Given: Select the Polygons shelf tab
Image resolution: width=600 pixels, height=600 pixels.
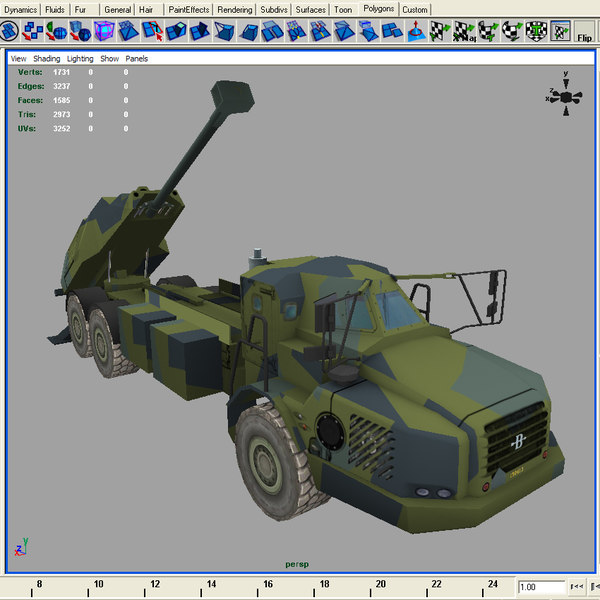Looking at the screenshot, I should pos(378,9).
